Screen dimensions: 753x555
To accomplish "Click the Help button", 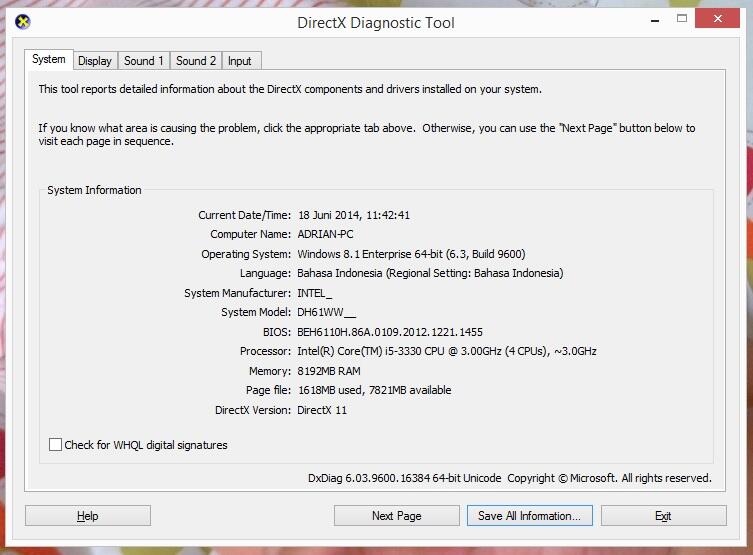I will click(88, 516).
